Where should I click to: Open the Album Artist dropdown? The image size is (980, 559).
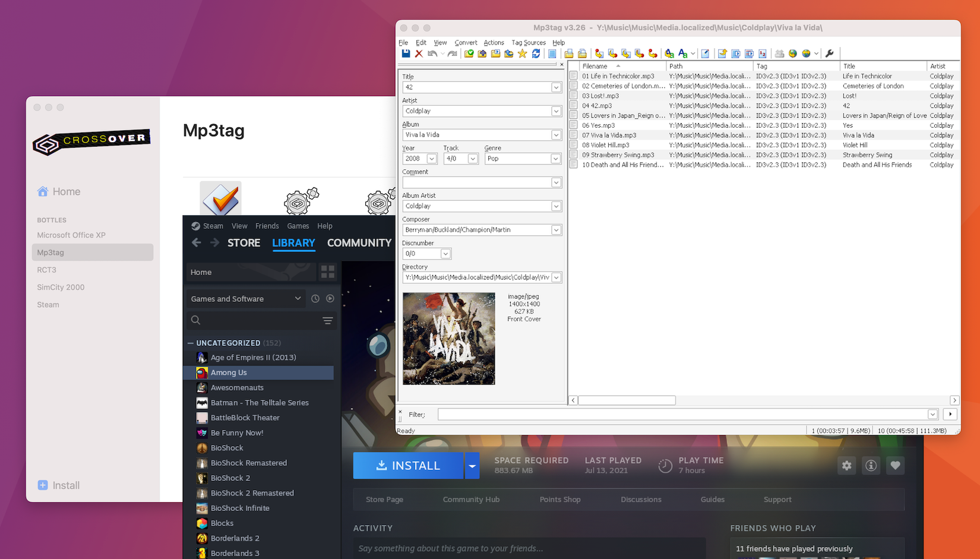(x=555, y=206)
